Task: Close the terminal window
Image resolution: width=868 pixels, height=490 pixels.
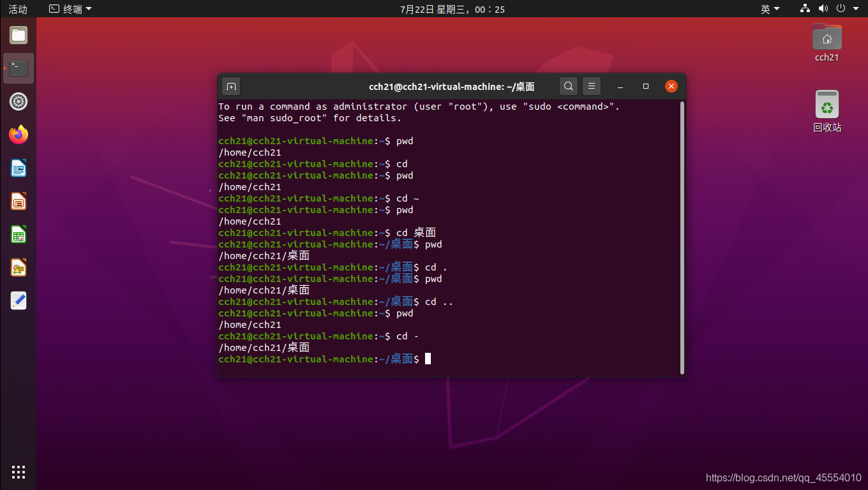Action: pyautogui.click(x=671, y=86)
